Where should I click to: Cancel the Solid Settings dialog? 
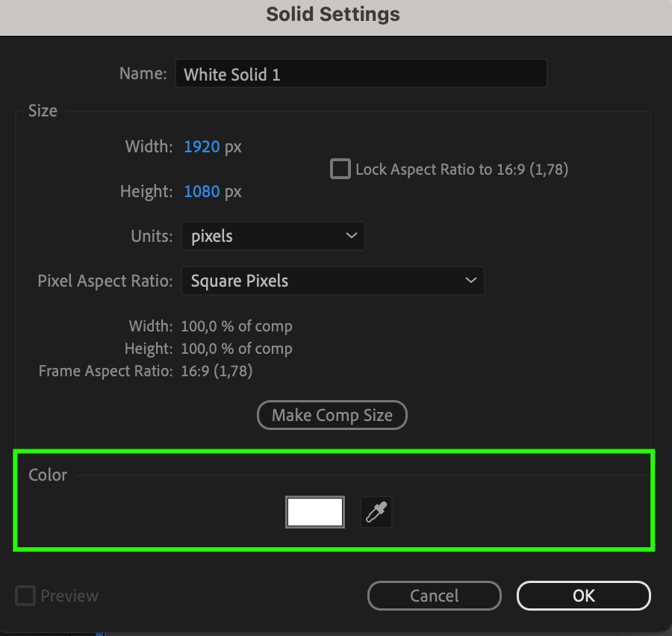(x=434, y=596)
